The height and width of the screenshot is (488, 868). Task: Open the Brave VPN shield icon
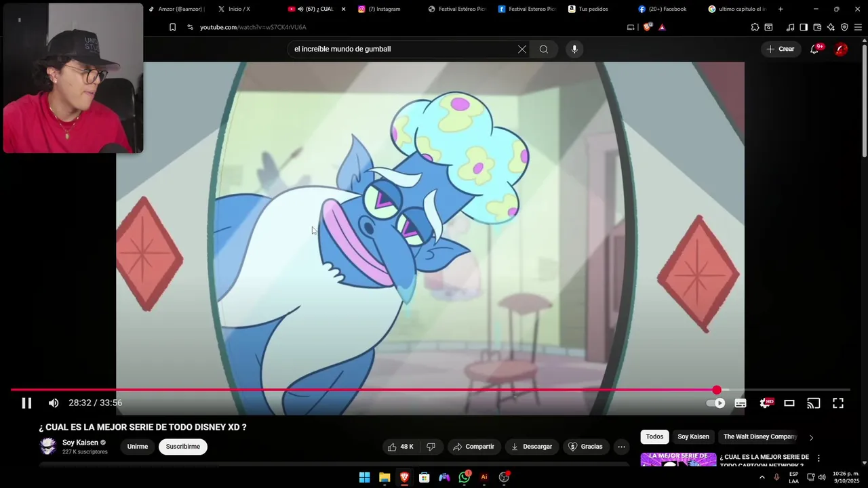point(844,27)
